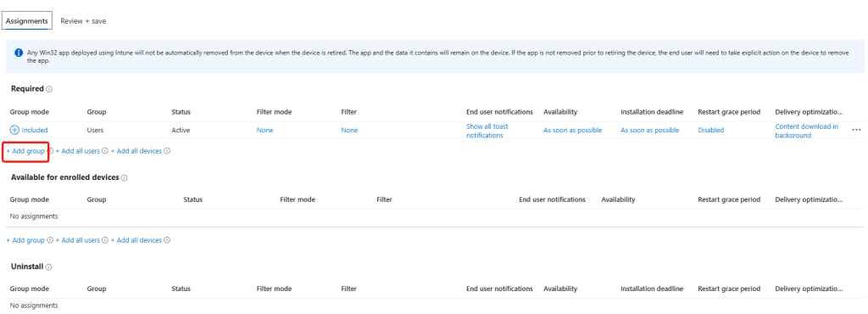Image resolution: width=868 pixels, height=314 pixels.
Task: Click Filter mode header in Uninstall table
Action: [x=274, y=289]
